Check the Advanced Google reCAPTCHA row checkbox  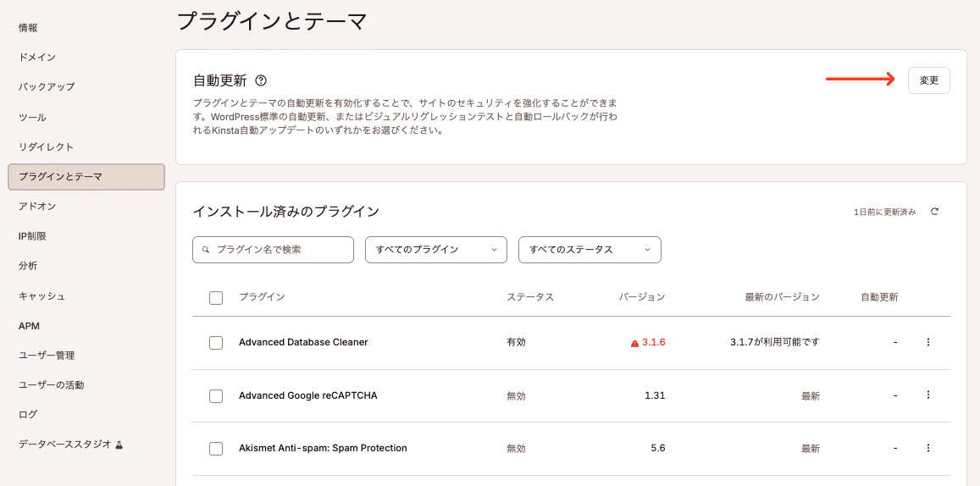tap(216, 395)
